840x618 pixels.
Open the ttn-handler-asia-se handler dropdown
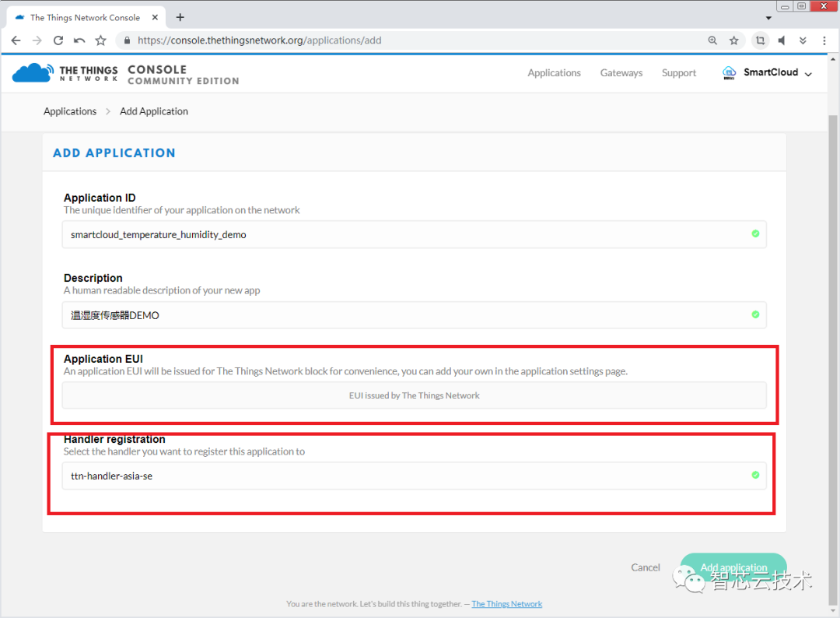[x=414, y=476]
